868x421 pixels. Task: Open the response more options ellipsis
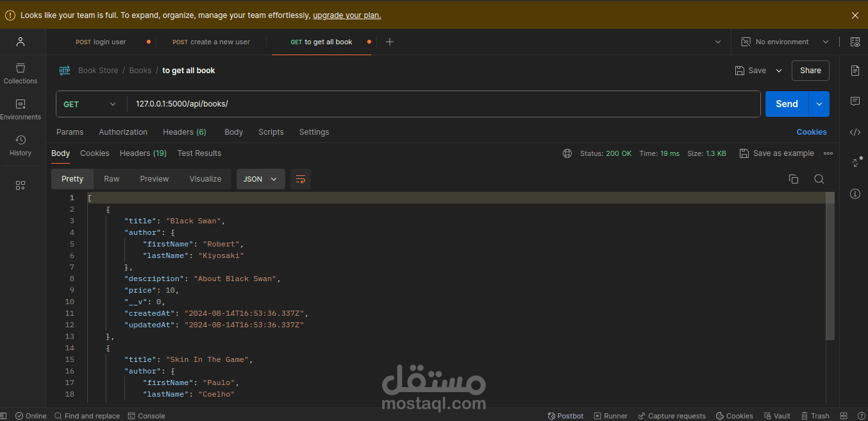828,153
